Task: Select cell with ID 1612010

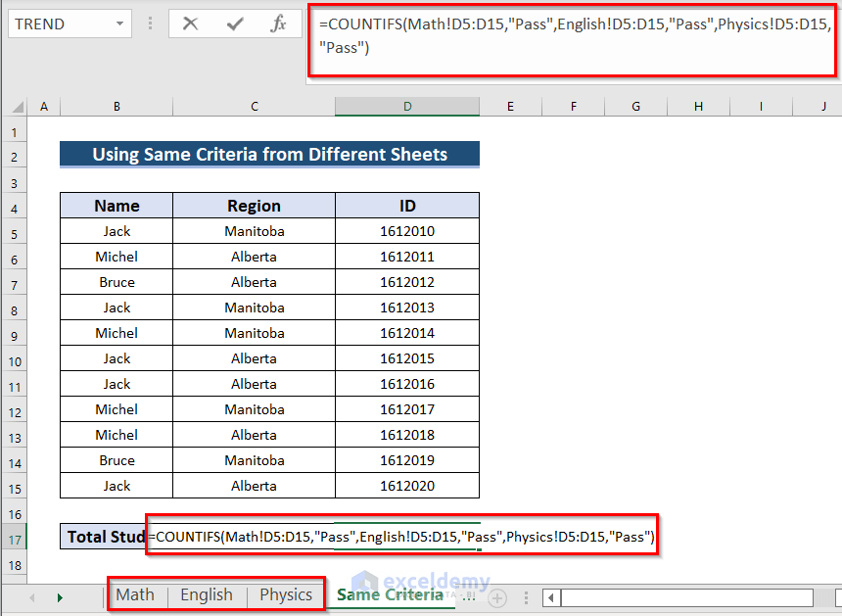Action: click(x=407, y=231)
